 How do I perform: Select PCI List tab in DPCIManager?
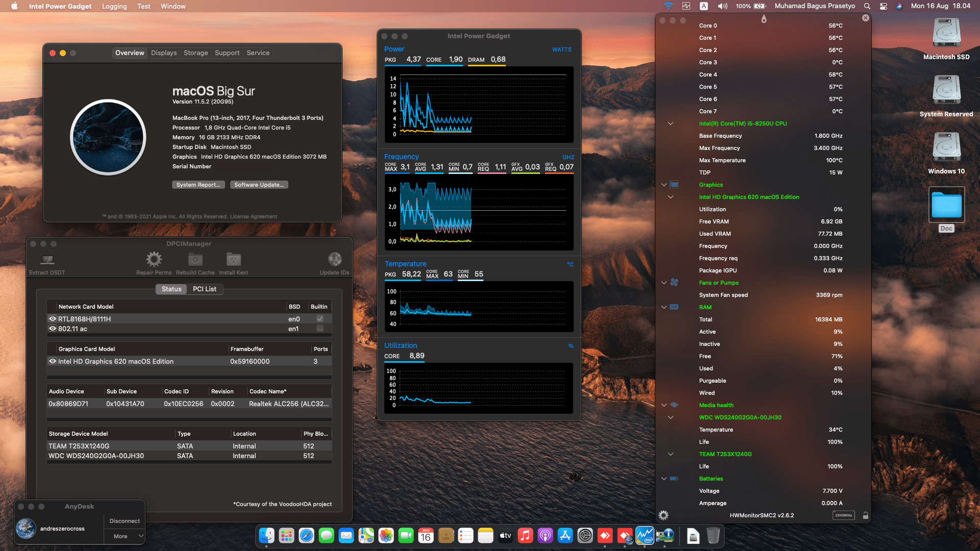click(x=205, y=289)
